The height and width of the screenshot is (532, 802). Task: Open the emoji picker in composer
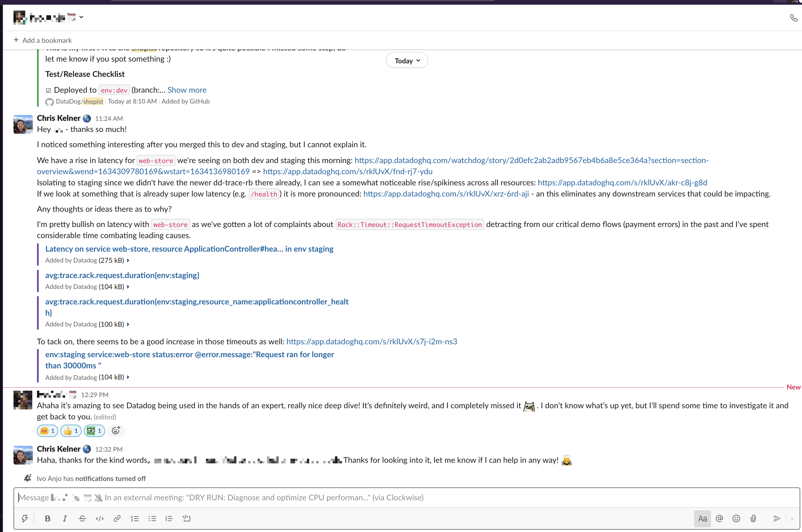tap(736, 519)
